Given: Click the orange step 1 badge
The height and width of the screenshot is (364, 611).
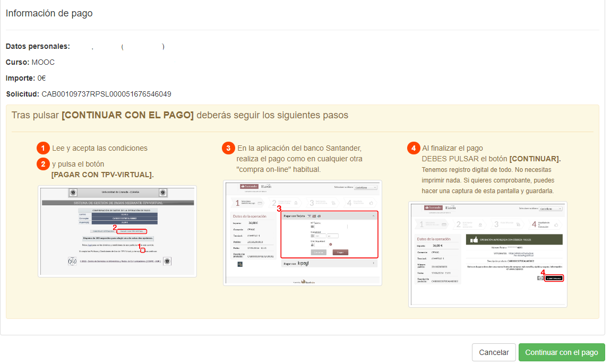Looking at the screenshot, I should [43, 149].
